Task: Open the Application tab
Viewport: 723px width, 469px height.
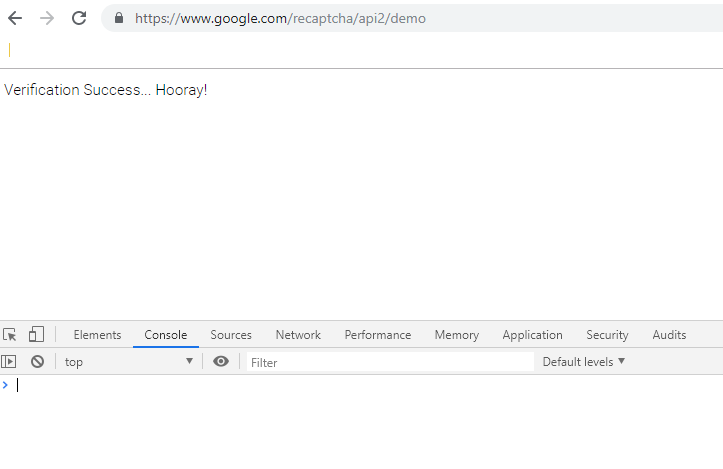Action: [x=532, y=335]
